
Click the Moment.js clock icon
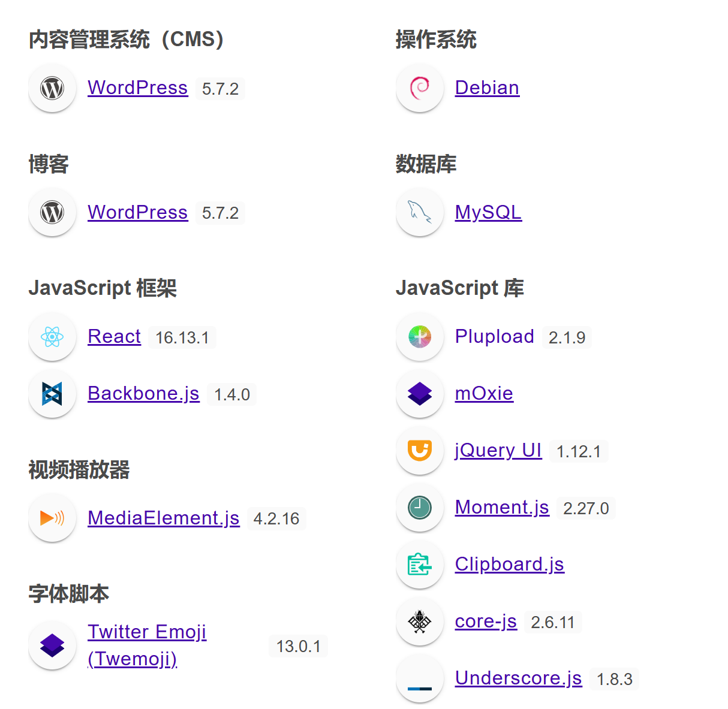420,508
